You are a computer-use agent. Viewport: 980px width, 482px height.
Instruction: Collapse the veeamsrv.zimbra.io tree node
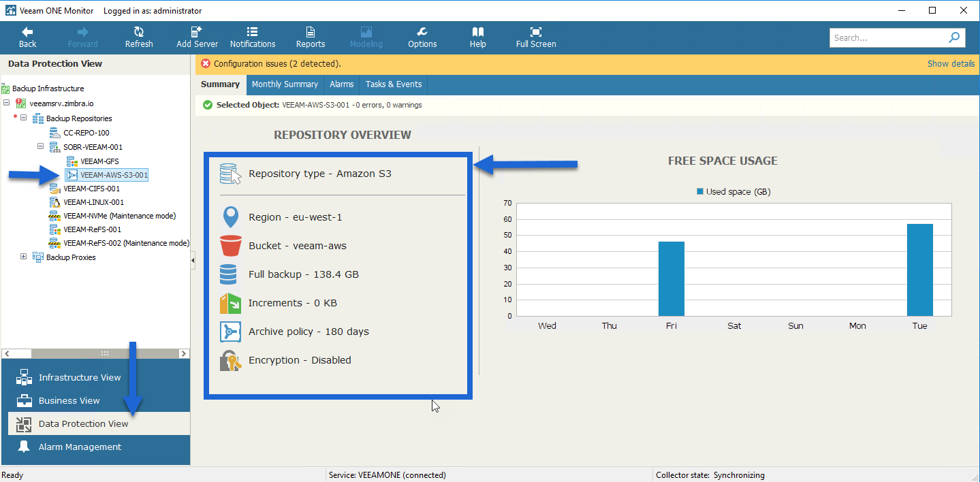point(7,103)
